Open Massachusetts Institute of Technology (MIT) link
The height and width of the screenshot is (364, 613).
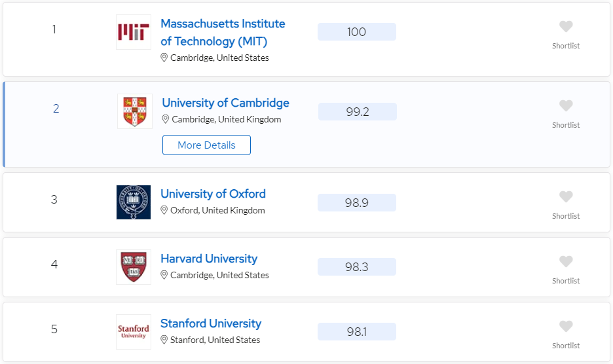coord(223,33)
